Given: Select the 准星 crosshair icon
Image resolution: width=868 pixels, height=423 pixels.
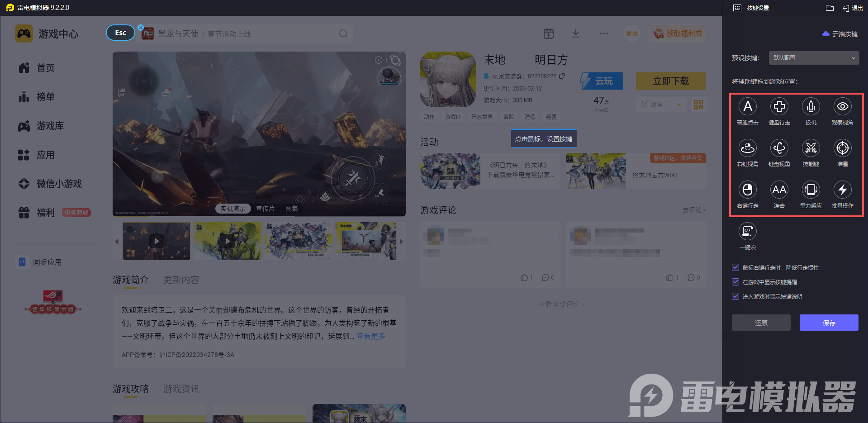Looking at the screenshot, I should tap(843, 148).
